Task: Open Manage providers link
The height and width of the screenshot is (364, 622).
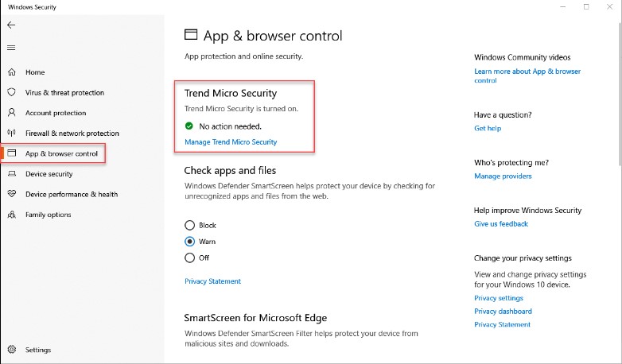Action: coord(503,176)
